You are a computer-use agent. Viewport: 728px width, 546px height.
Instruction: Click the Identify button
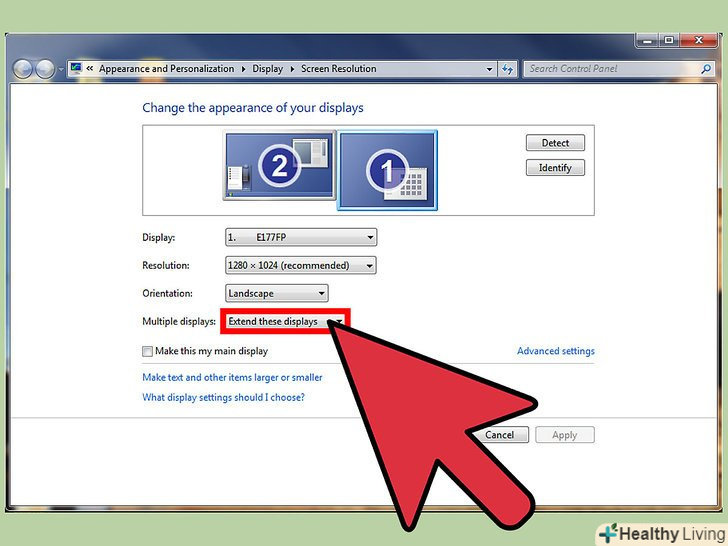click(555, 168)
